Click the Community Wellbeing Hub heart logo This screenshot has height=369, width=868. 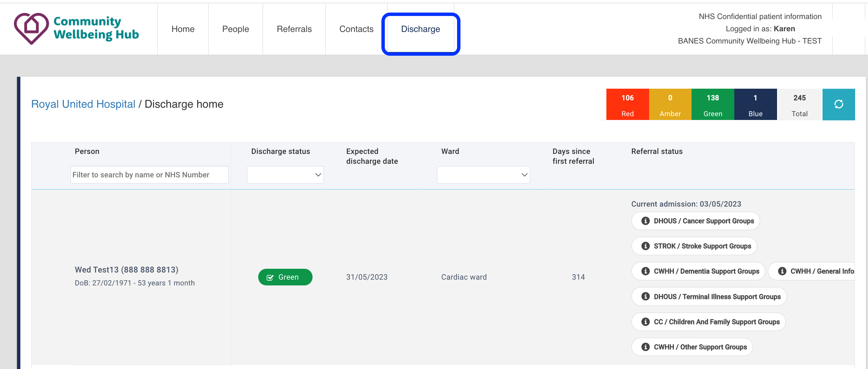click(x=31, y=29)
